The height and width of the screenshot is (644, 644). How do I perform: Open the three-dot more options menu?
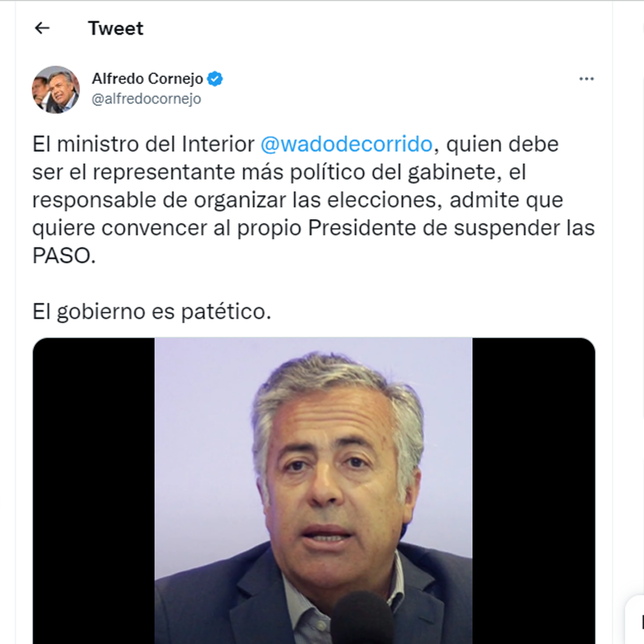point(586,79)
